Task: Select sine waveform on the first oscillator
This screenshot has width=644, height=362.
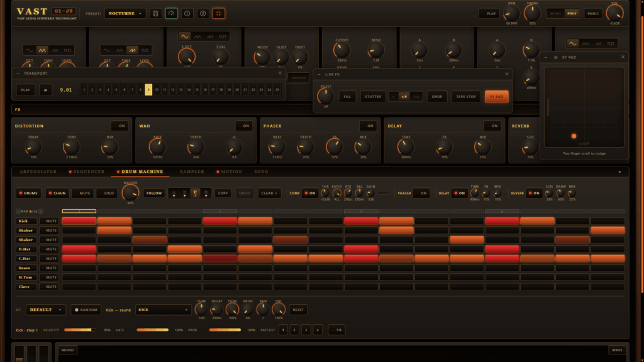Action: click(29, 50)
